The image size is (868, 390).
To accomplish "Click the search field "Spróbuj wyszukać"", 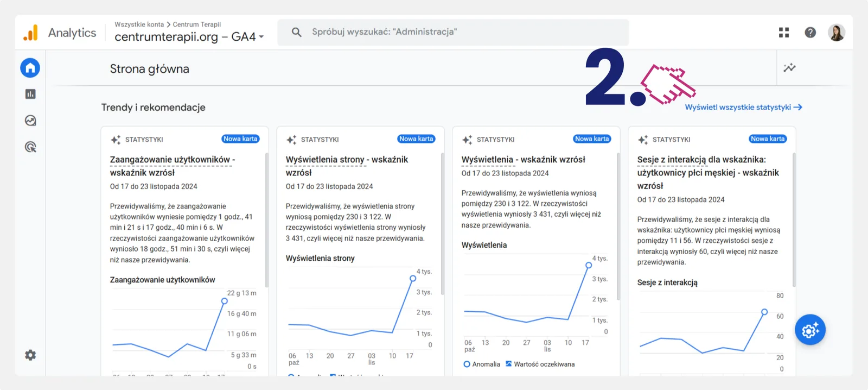I will tap(453, 32).
